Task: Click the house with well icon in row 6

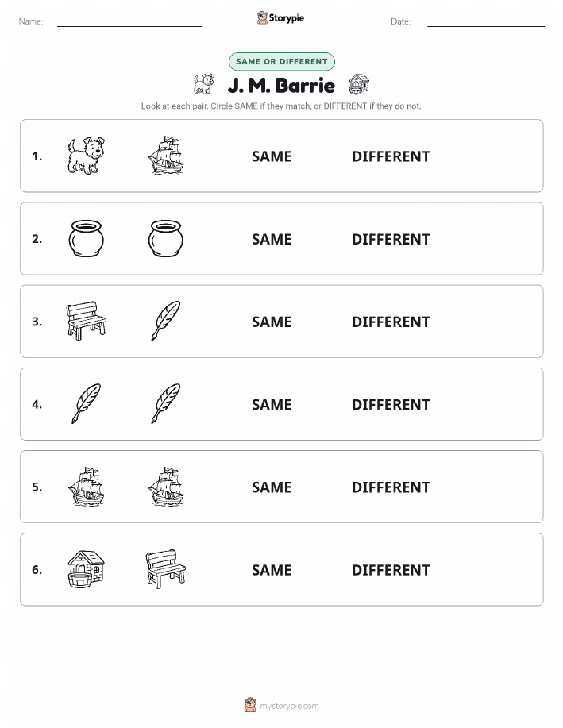Action: pos(86,569)
